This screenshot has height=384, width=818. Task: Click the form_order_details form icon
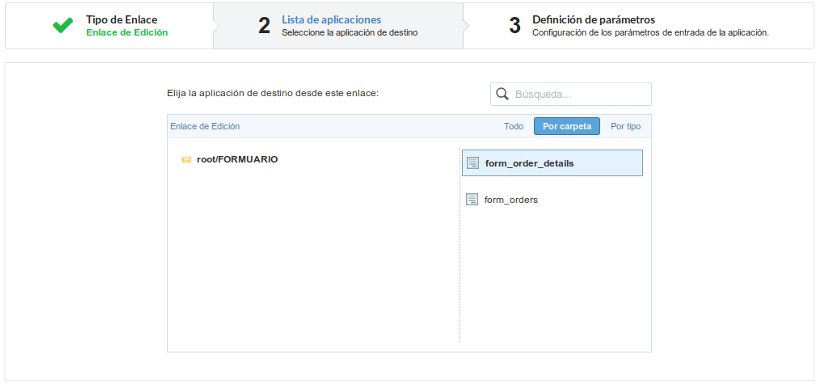point(473,163)
